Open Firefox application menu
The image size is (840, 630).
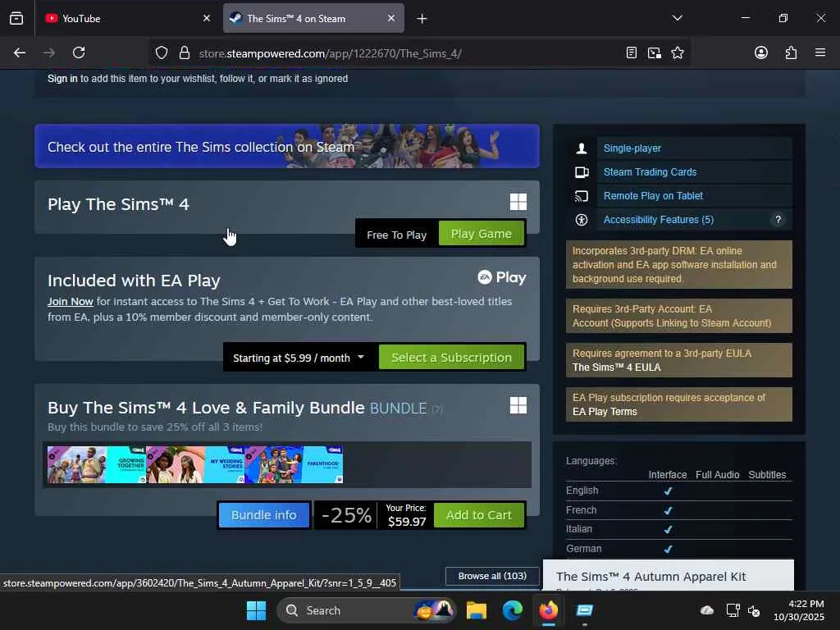(x=820, y=52)
